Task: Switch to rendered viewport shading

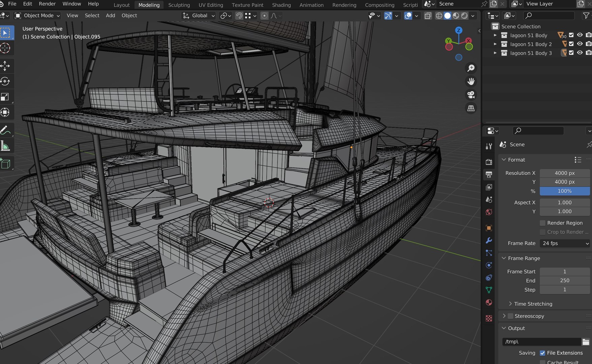Action: 464,16
